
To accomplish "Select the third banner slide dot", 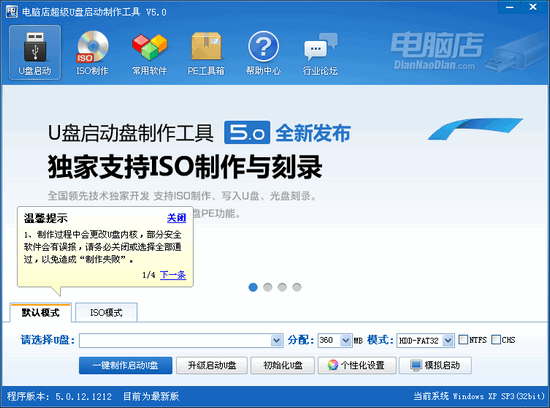I will coord(282,287).
